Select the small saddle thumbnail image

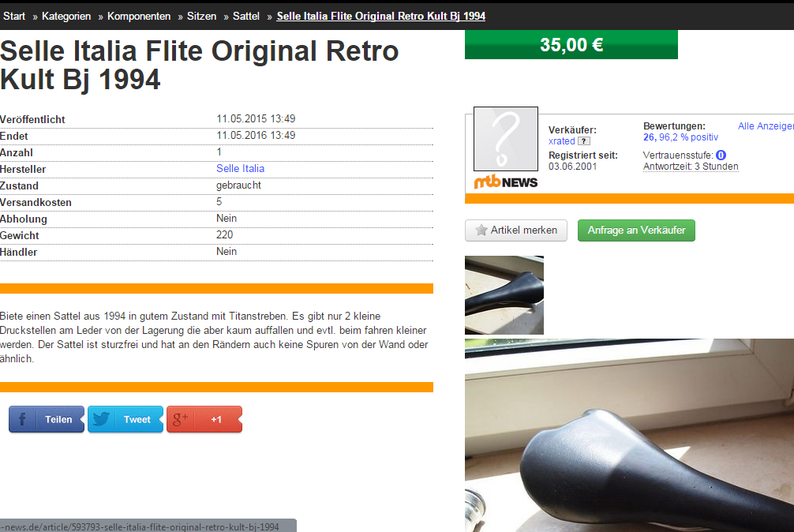tap(504, 295)
